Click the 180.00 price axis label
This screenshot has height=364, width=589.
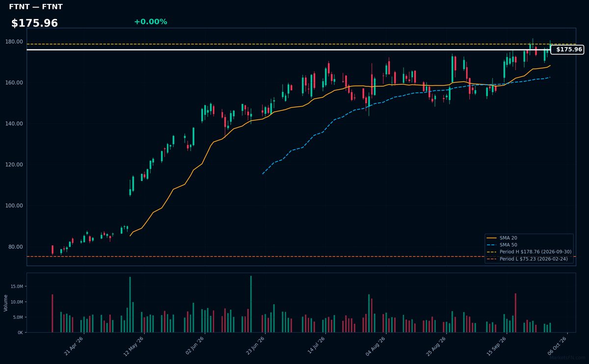[14, 42]
